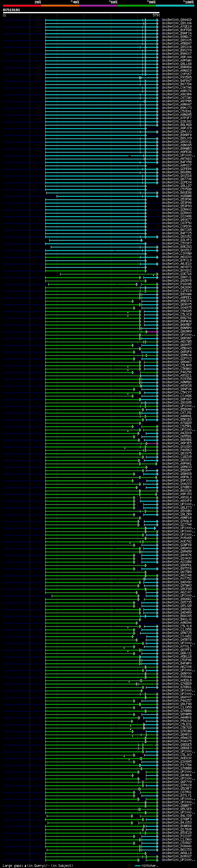Select label UniRef100_A9T663
This screenshot has height=868, width=197.
pos(177,159)
